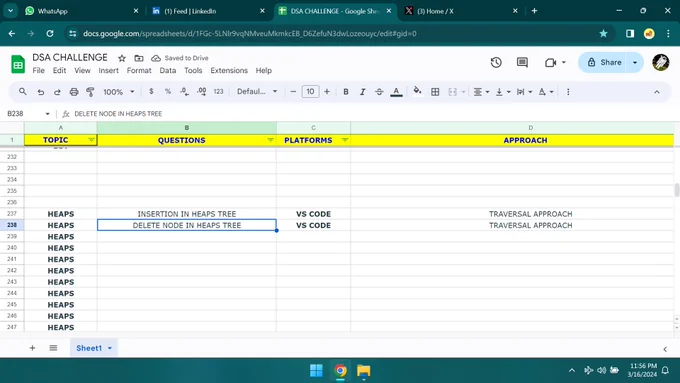Open more toolbar options three dots
The width and height of the screenshot is (680, 383).
tap(568, 92)
